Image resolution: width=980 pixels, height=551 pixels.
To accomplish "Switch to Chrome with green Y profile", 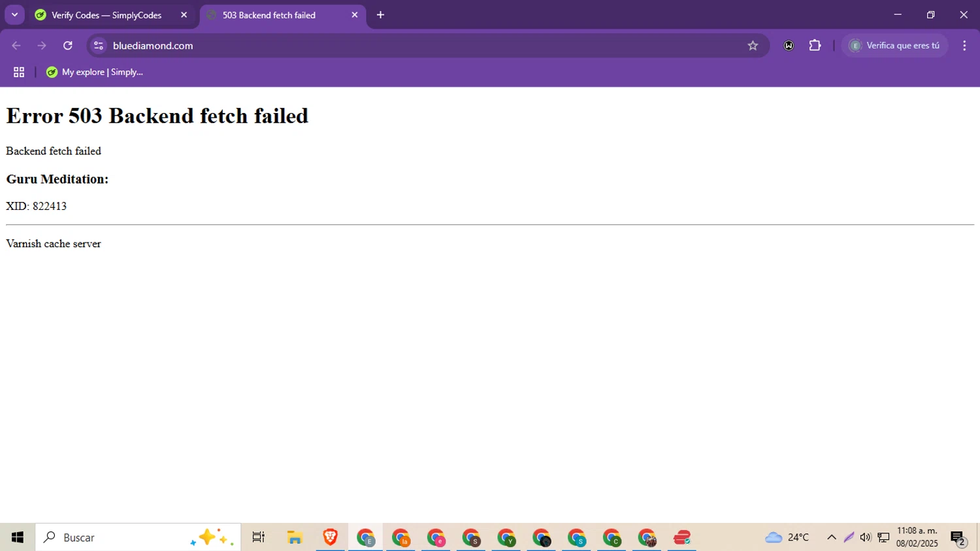I will coord(506,537).
